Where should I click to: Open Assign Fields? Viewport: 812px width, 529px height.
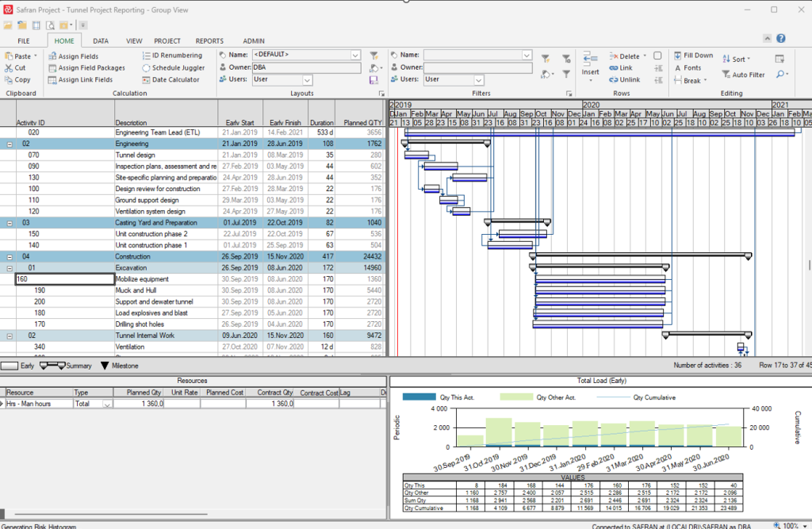[x=73, y=56]
